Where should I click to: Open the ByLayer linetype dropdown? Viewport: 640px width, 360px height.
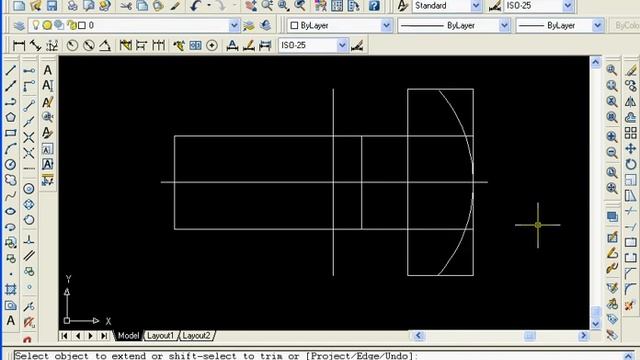click(504, 25)
